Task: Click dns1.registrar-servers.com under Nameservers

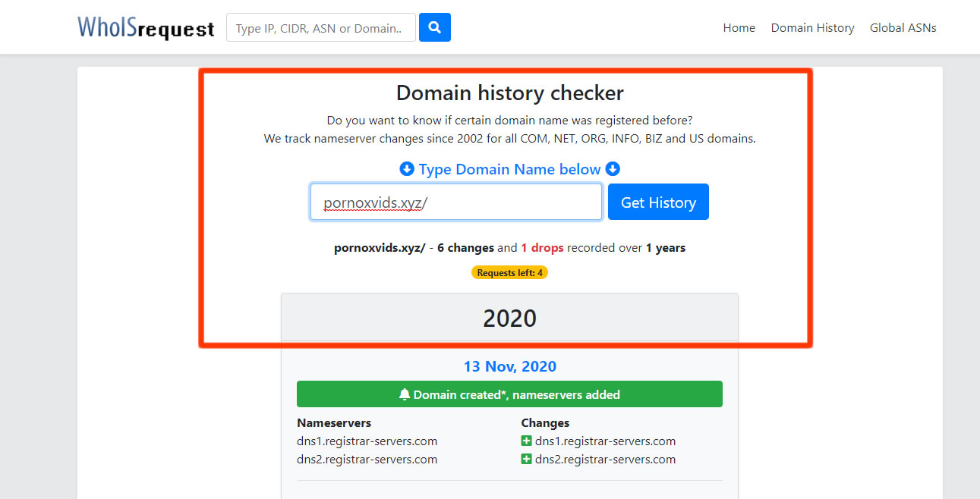Action: click(x=367, y=441)
